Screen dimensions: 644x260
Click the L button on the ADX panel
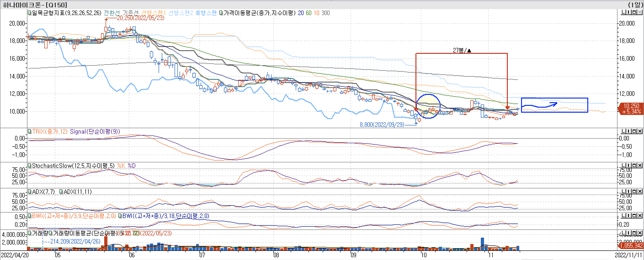tap(623, 191)
